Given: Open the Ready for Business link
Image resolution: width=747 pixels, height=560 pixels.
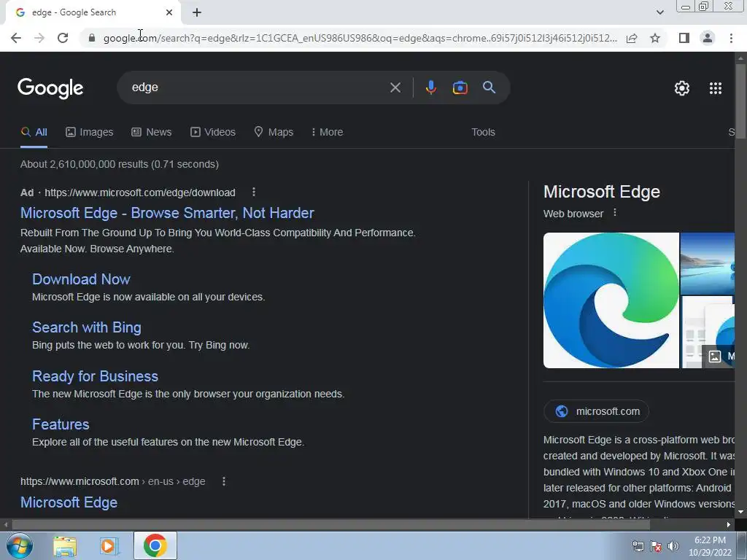Looking at the screenshot, I should 95,376.
